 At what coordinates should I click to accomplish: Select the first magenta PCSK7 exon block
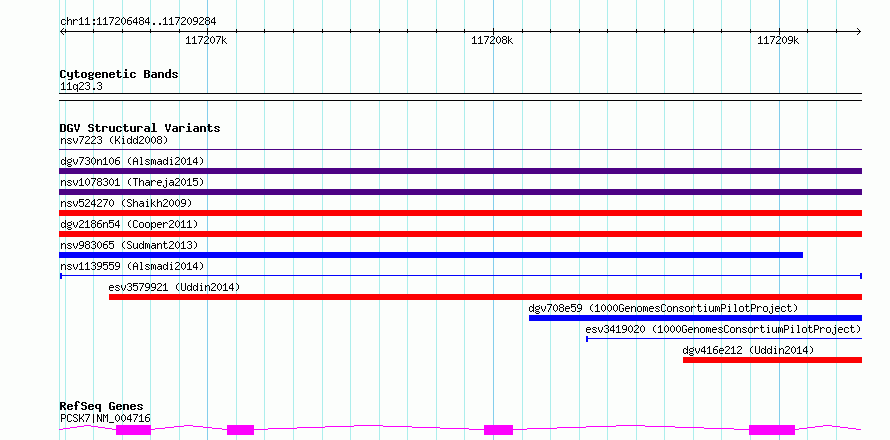(133, 430)
